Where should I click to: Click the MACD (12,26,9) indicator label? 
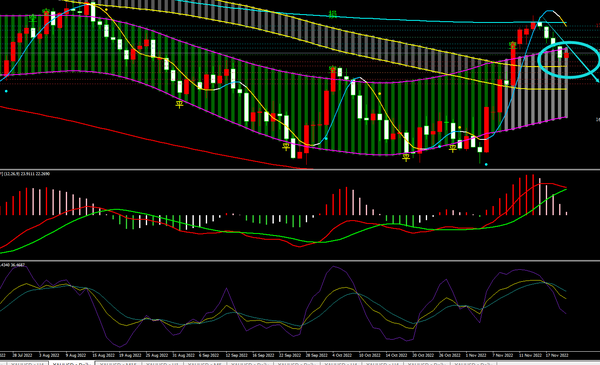[x=24, y=174]
